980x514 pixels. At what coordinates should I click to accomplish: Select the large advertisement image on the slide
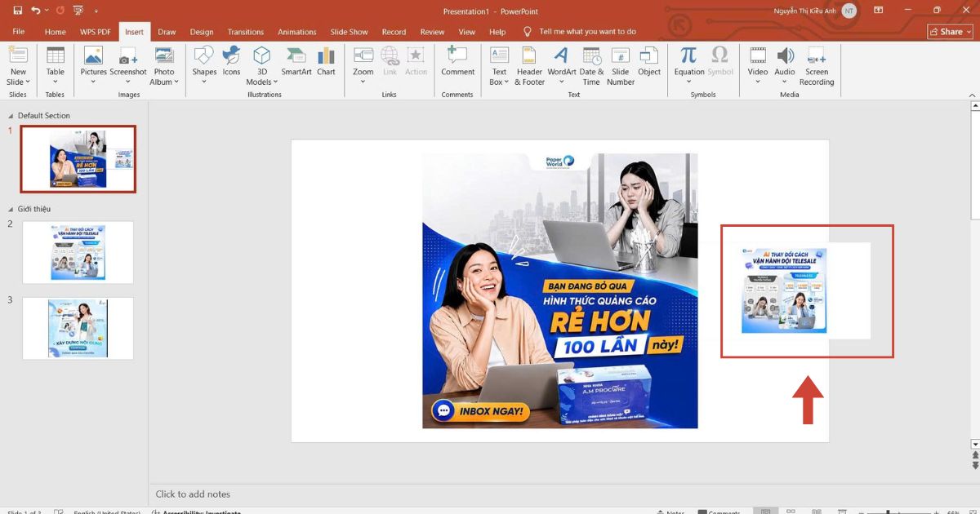(x=560, y=290)
